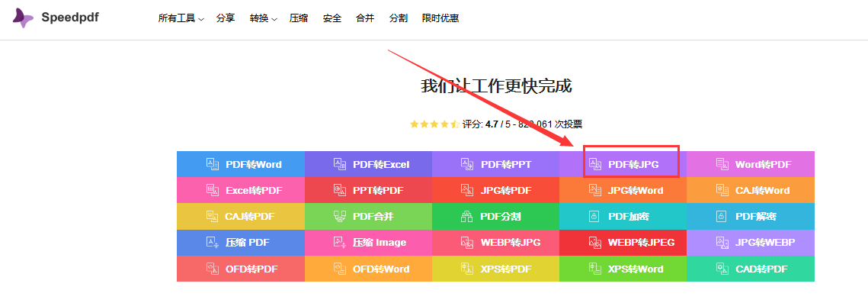Open the 合并 menu item
Viewport: 868px width, 303px height.
click(x=365, y=18)
